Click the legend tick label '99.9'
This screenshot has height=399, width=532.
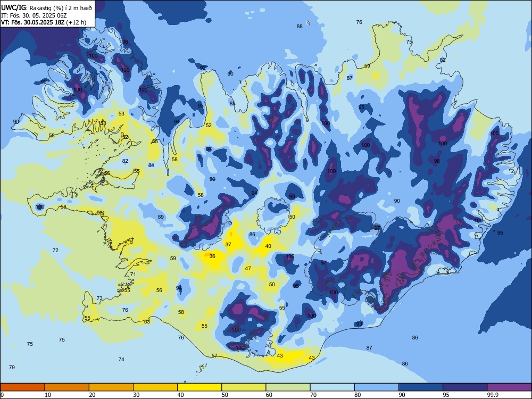(x=492, y=395)
